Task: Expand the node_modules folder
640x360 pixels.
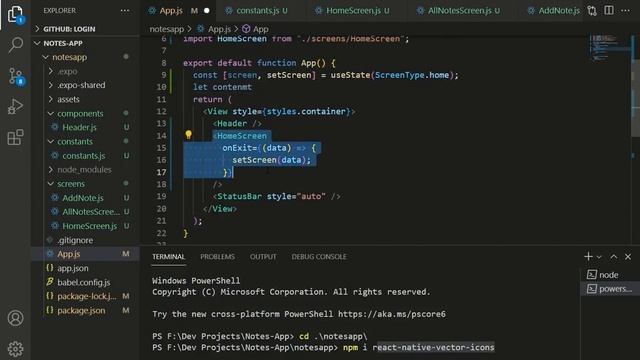Action: [x=86, y=170]
